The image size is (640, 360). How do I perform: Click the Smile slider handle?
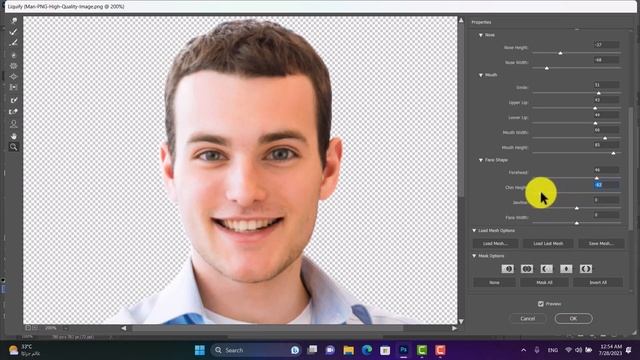pyautogui.click(x=599, y=93)
